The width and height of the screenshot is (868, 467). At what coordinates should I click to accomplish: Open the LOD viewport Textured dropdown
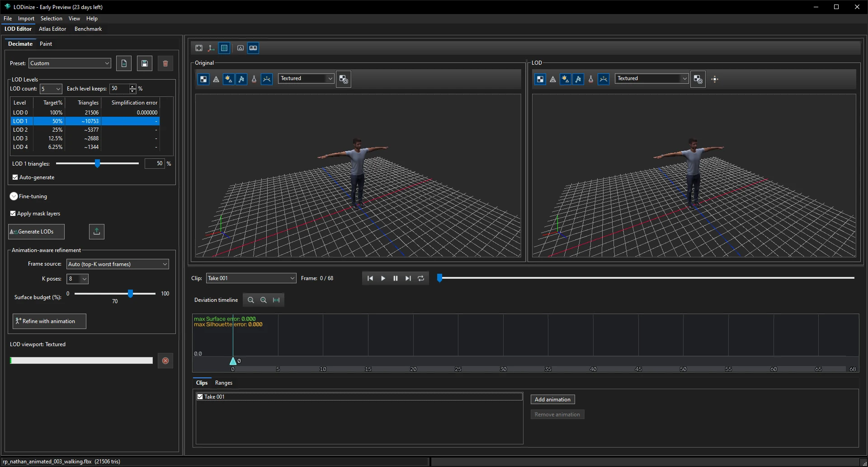click(x=652, y=78)
